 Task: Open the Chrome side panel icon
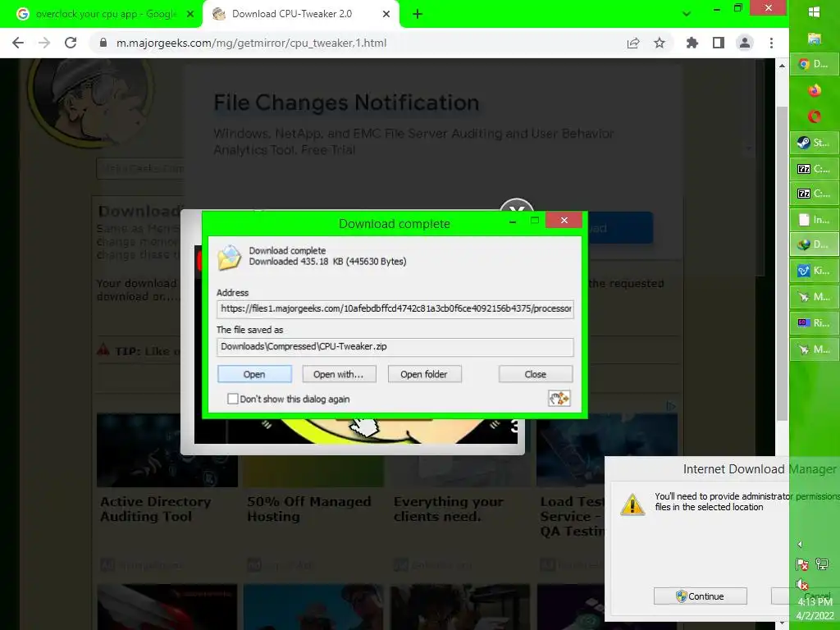[719, 43]
